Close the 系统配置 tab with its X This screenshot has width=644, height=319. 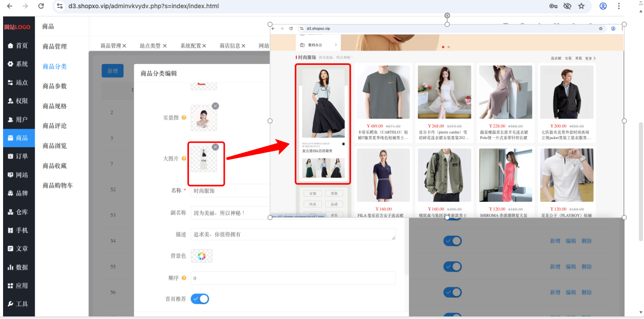[204, 45]
